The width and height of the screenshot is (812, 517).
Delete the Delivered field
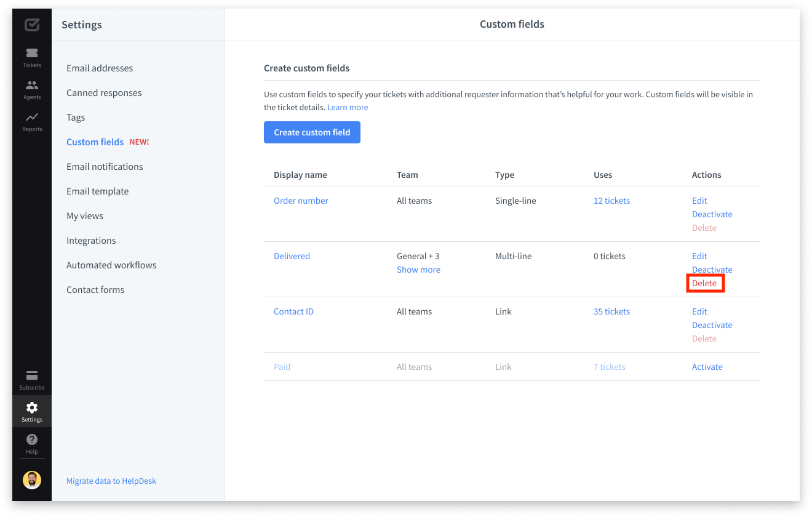pos(704,283)
